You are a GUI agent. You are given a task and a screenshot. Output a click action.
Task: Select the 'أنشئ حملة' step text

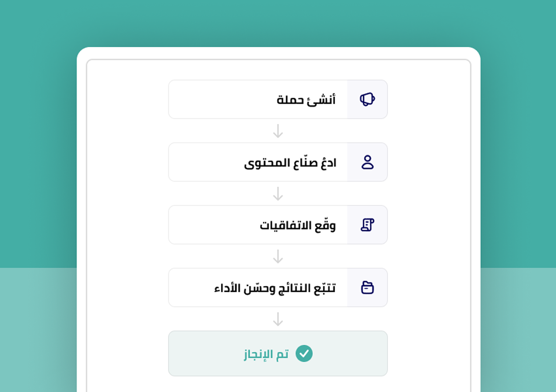pyautogui.click(x=306, y=100)
